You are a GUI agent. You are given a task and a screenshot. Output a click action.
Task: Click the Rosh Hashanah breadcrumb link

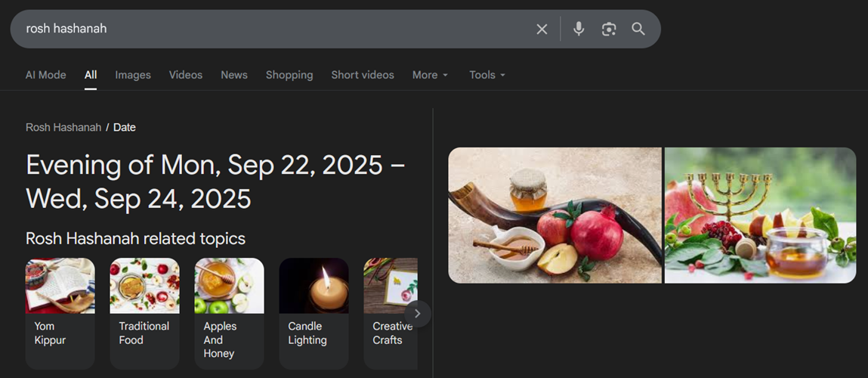pos(63,128)
